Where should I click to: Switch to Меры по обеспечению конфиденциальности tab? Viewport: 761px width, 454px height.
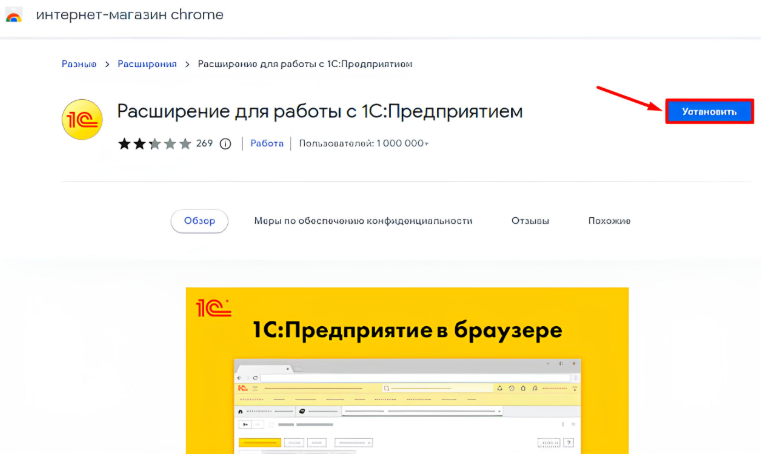363,221
